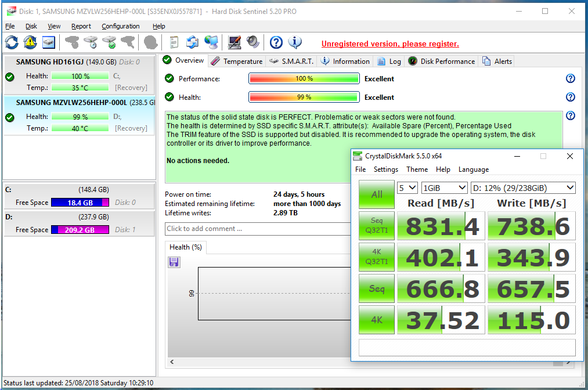Click the green All benchmark button

tap(376, 194)
